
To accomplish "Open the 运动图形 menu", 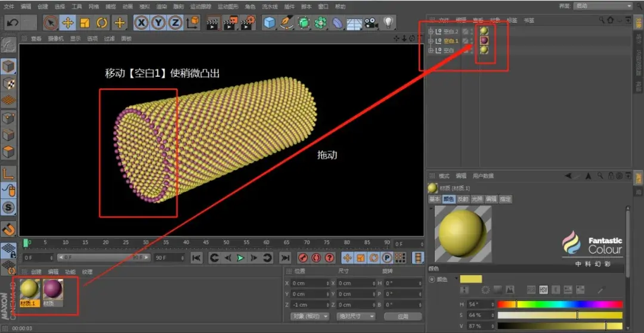I will coord(228,7).
